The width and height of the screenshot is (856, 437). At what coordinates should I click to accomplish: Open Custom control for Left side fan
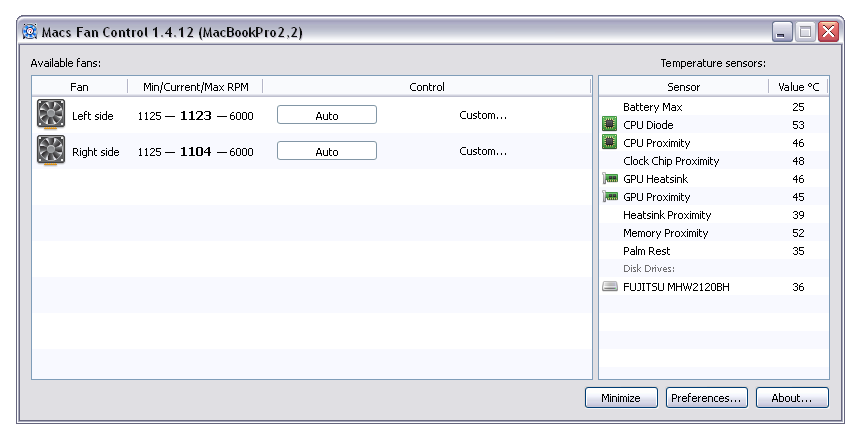pos(483,115)
